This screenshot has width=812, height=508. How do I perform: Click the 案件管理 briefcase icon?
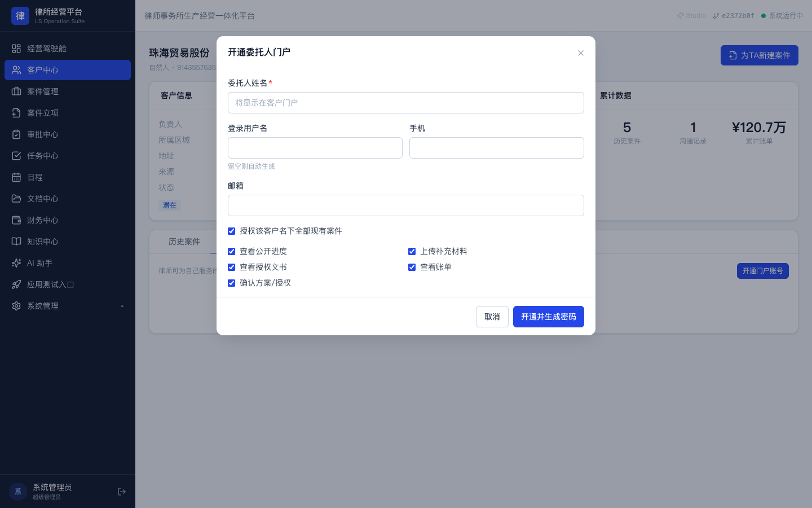coord(16,91)
